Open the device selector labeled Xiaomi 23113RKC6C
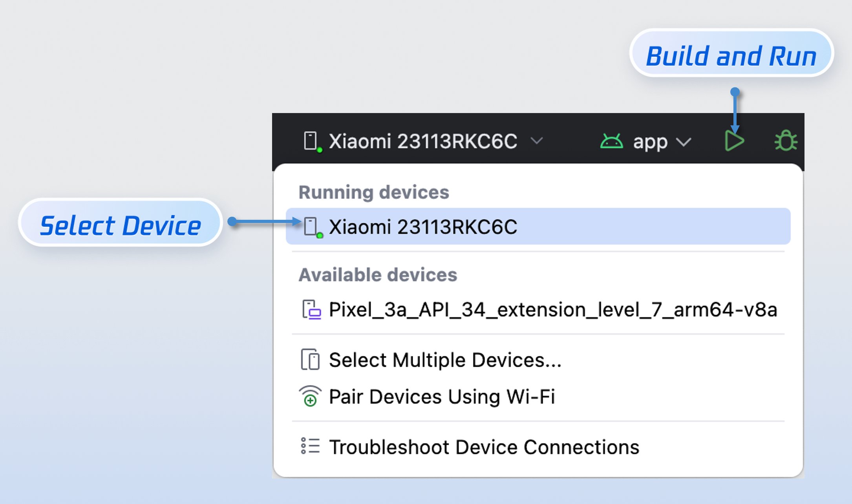This screenshot has width=852, height=504. (423, 141)
